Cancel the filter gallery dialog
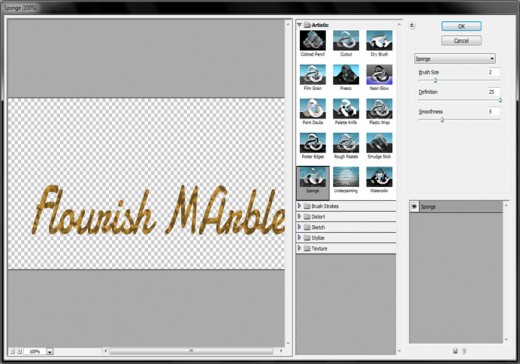 point(461,41)
